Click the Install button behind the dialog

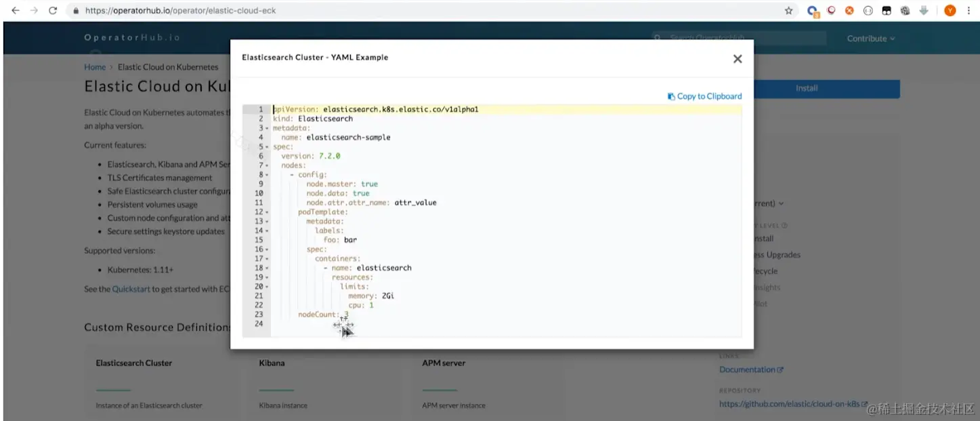tap(827, 88)
